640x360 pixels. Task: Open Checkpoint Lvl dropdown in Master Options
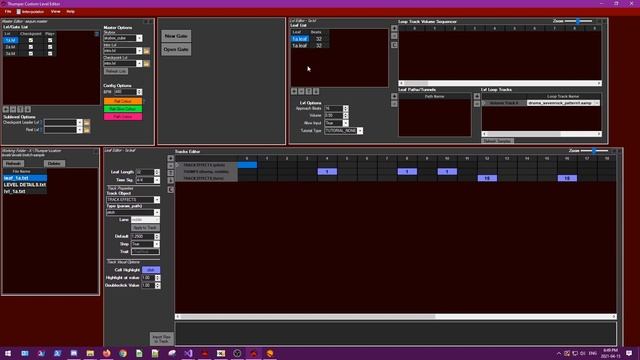click(139, 64)
